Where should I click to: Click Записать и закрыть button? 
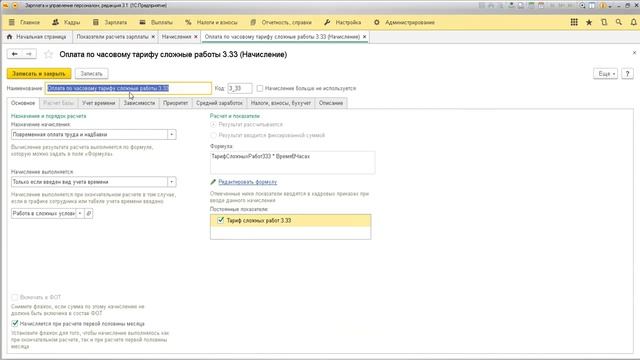coord(39,74)
